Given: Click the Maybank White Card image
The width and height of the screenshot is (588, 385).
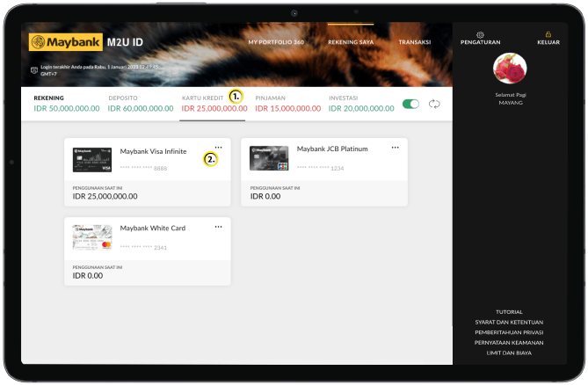Looking at the screenshot, I should pyautogui.click(x=92, y=237).
